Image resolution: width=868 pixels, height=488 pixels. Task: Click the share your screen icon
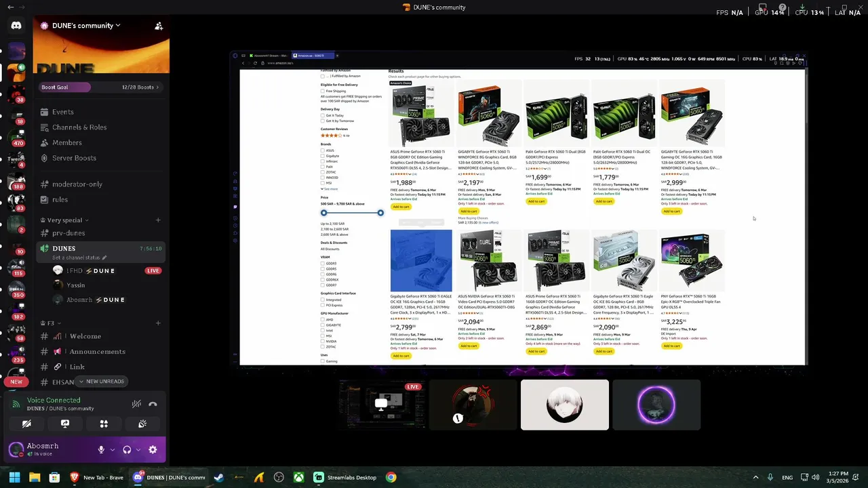coord(65,424)
